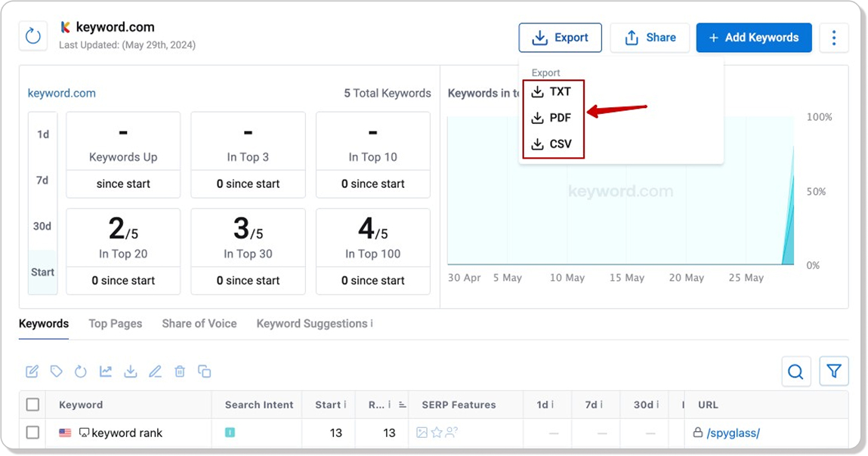Choose CSV from the Export menu
Viewport: 868px width, 456px height.
pyautogui.click(x=552, y=144)
